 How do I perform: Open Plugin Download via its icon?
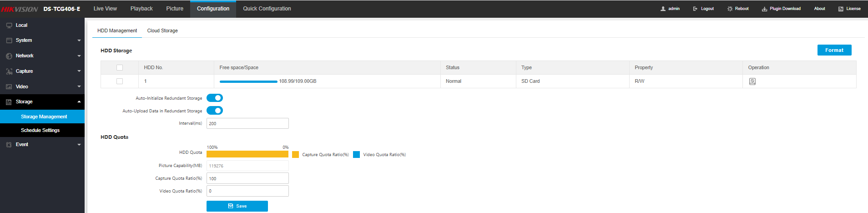point(764,9)
